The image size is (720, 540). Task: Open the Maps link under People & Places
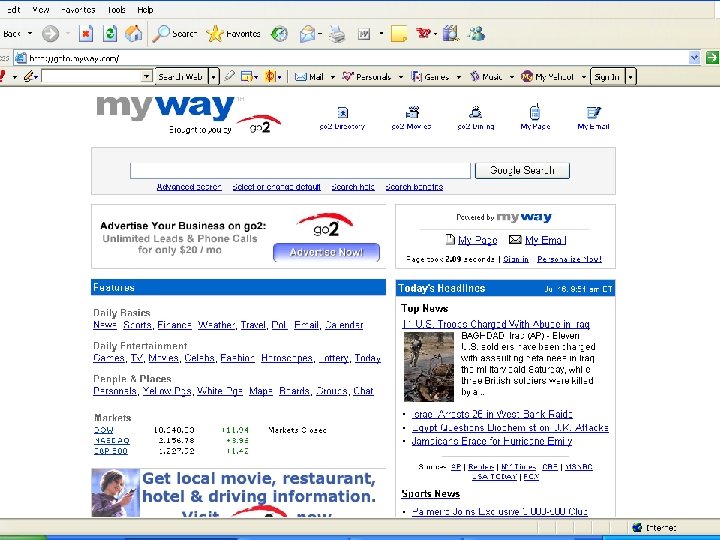(261, 391)
